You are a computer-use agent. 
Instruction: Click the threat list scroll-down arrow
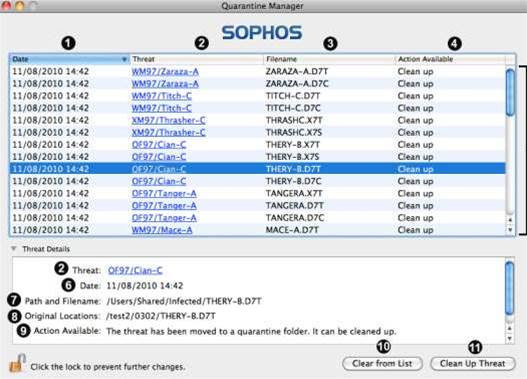pos(510,230)
